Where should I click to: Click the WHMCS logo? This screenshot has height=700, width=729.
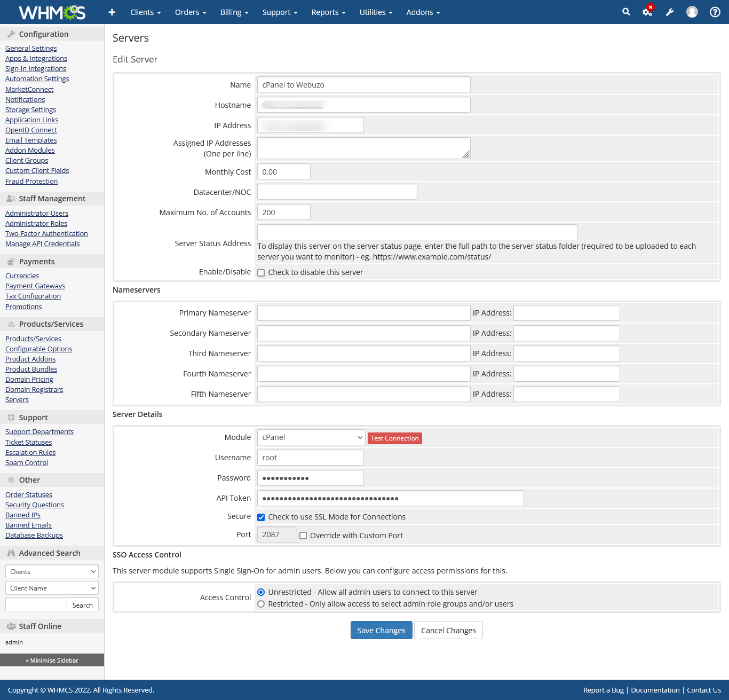52,12
